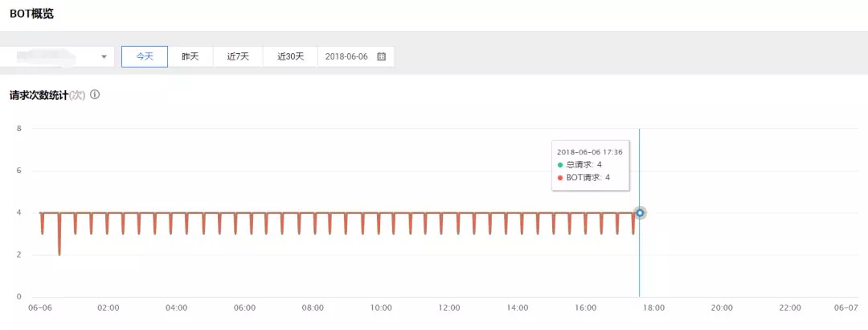The image size is (868, 330).
Task: Click the 02:00 x-axis label
Action: (108, 307)
